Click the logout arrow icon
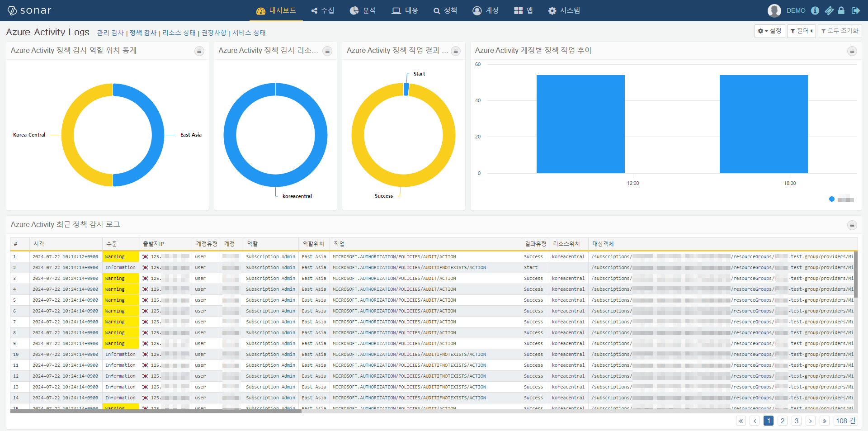 coord(856,10)
